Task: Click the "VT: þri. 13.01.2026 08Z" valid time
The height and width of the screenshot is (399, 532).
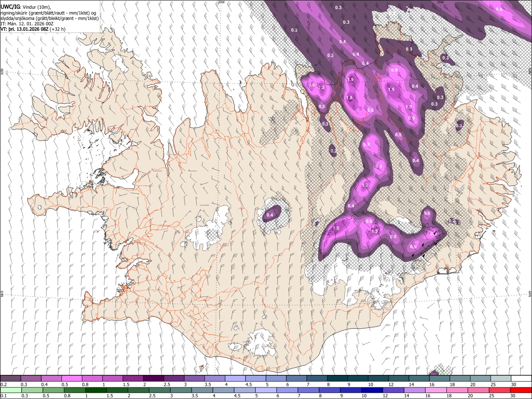Action: [x=24, y=29]
